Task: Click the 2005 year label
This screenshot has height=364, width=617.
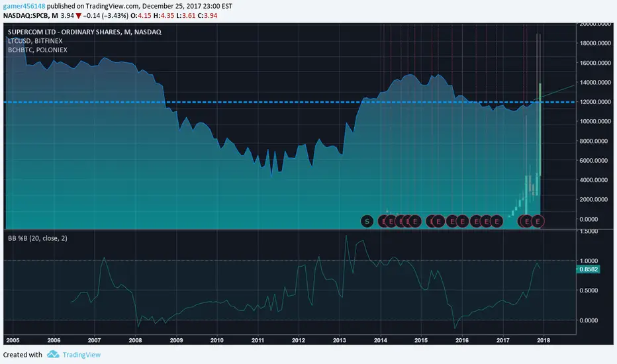Action: (13, 340)
